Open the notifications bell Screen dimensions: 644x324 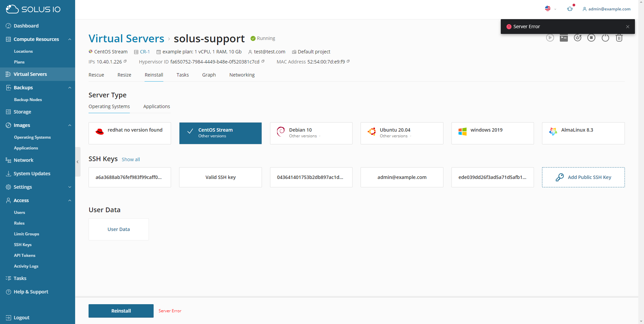tap(570, 9)
